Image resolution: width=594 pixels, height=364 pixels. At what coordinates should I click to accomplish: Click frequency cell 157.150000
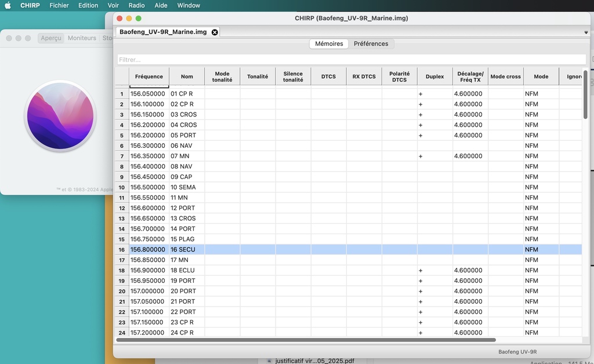click(149, 322)
